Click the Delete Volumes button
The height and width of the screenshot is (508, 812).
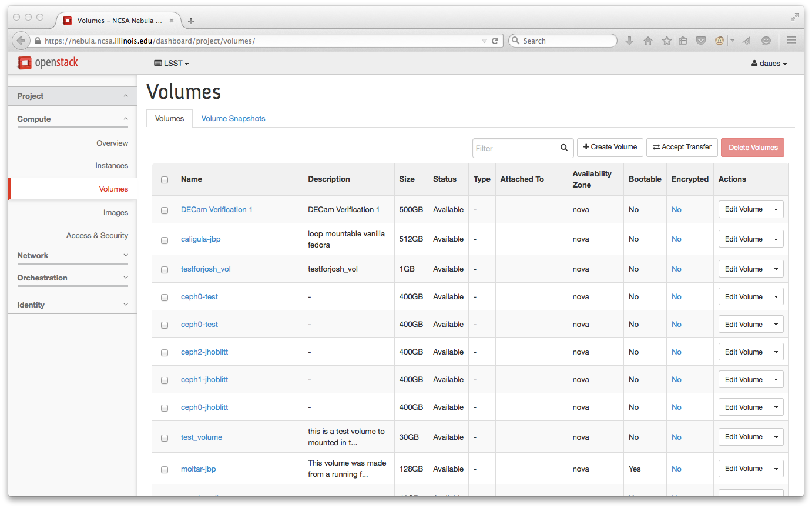[x=753, y=148]
